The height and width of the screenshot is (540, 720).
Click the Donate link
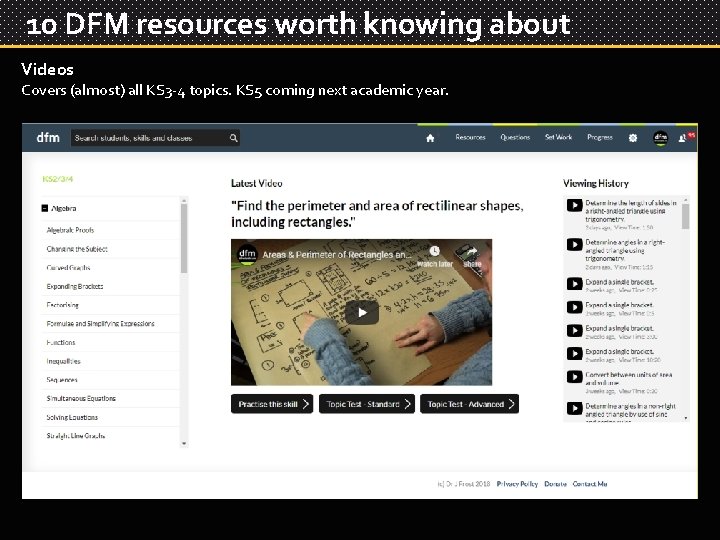point(555,484)
